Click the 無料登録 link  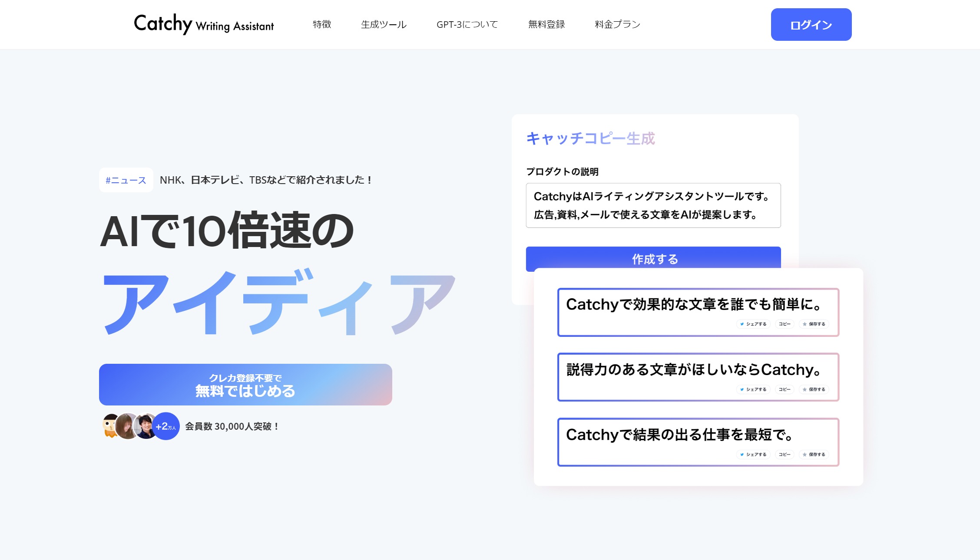click(546, 24)
